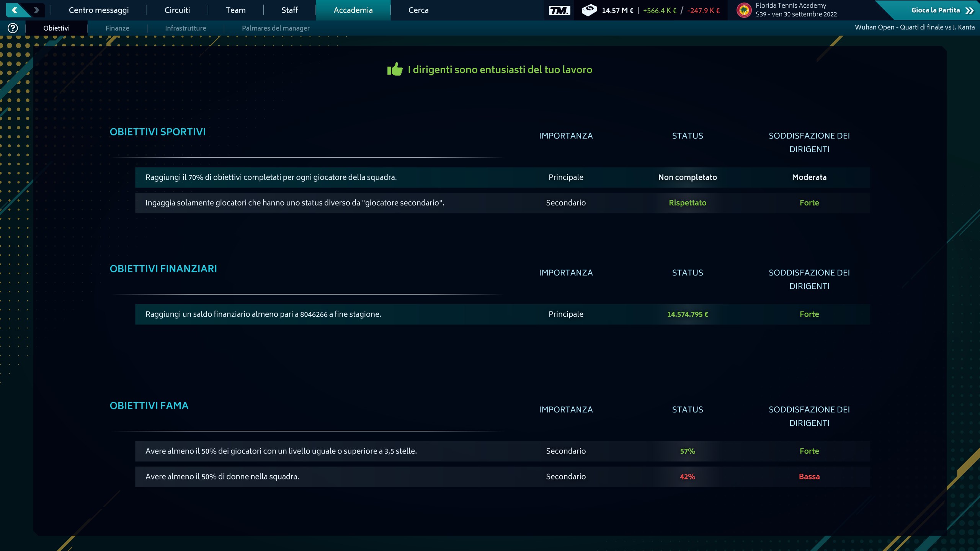
Task: Click 'Principale' in the 70% objective row
Action: (566, 177)
